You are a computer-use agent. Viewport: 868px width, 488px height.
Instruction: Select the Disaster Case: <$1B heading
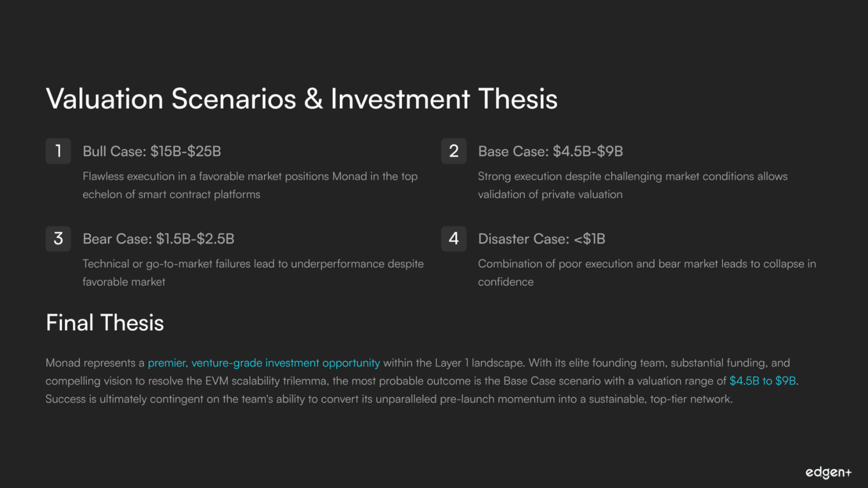pos(541,239)
